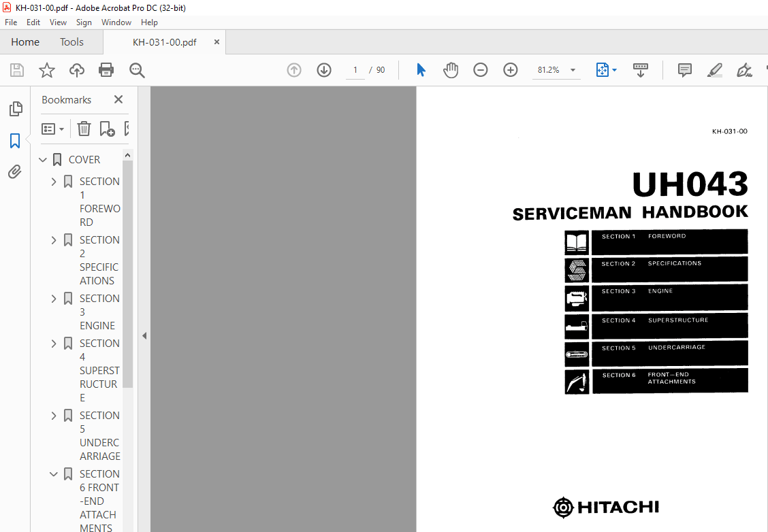
Task: Select the Hand tool
Action: pyautogui.click(x=450, y=69)
